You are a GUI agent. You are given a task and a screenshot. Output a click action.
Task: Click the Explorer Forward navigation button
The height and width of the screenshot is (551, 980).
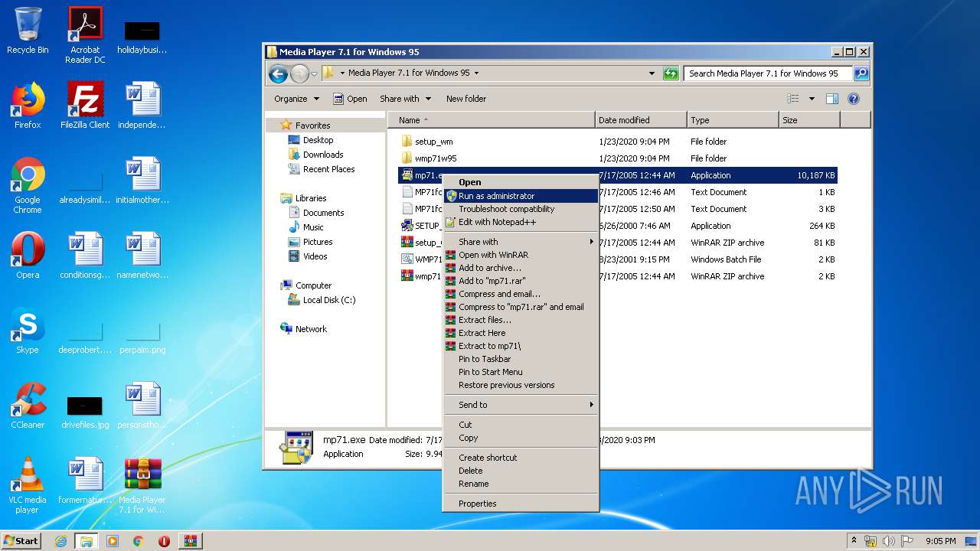299,73
